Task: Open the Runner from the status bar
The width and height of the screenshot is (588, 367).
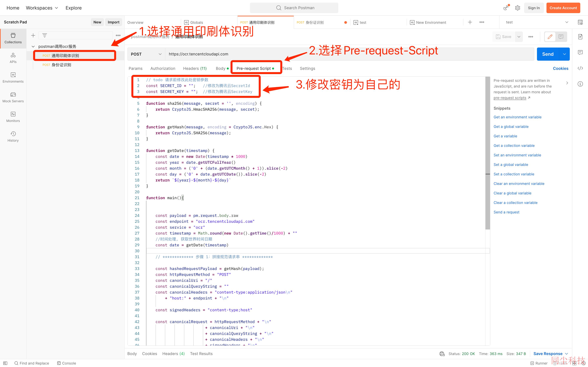Action: [x=539, y=363]
